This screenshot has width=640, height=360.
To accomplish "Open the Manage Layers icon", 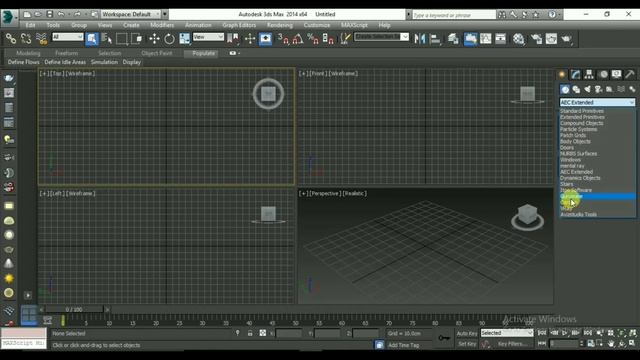I will tap(453, 39).
